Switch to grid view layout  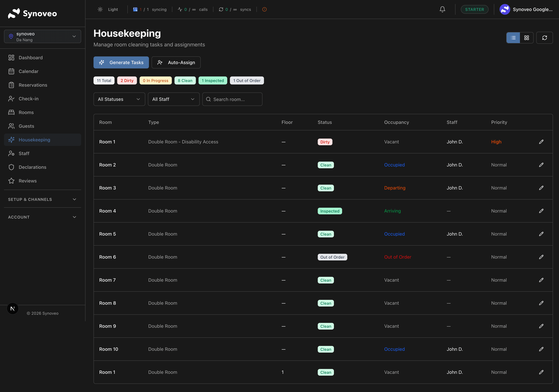tap(526, 38)
